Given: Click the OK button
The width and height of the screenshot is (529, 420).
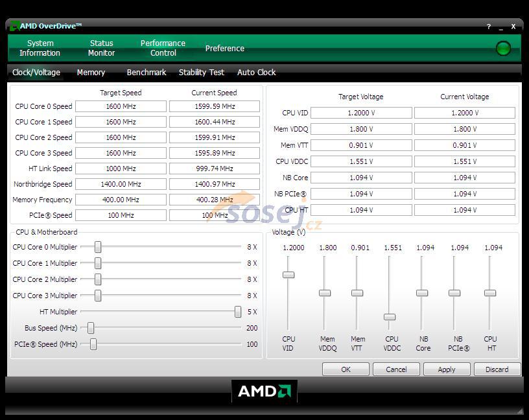Looking at the screenshot, I should [346, 369].
